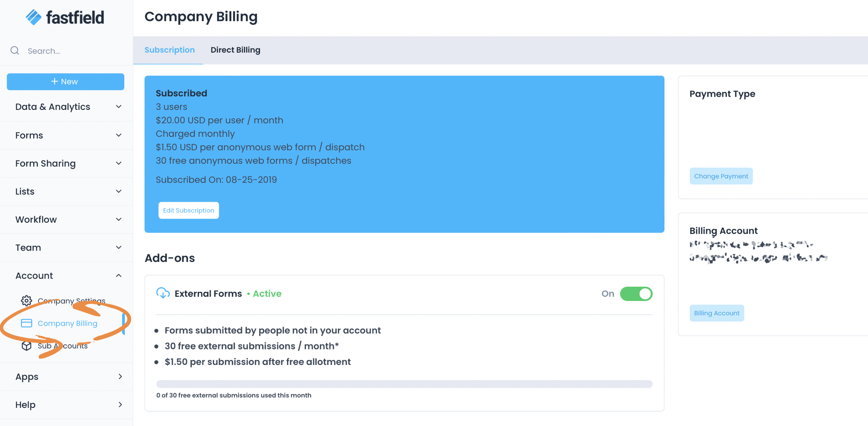The height and width of the screenshot is (426, 868).
Task: Click the external submissions usage progress bar
Action: point(404,383)
